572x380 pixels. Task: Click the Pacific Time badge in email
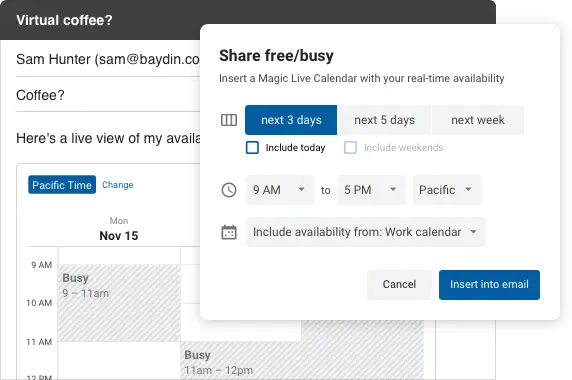click(x=62, y=185)
